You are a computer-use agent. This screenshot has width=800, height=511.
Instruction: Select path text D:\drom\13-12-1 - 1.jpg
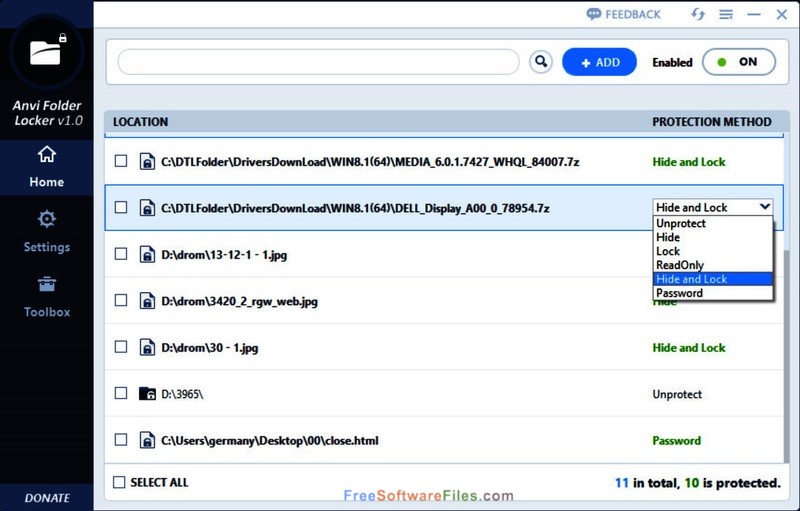[x=224, y=254]
